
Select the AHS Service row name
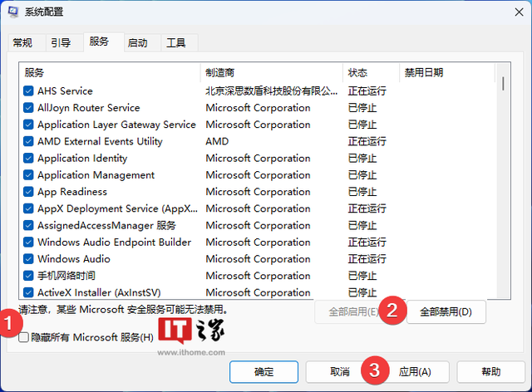coord(65,91)
